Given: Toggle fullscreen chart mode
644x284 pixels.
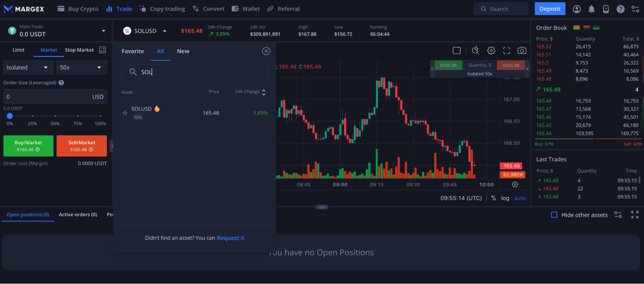Looking at the screenshot, I should [506, 51].
